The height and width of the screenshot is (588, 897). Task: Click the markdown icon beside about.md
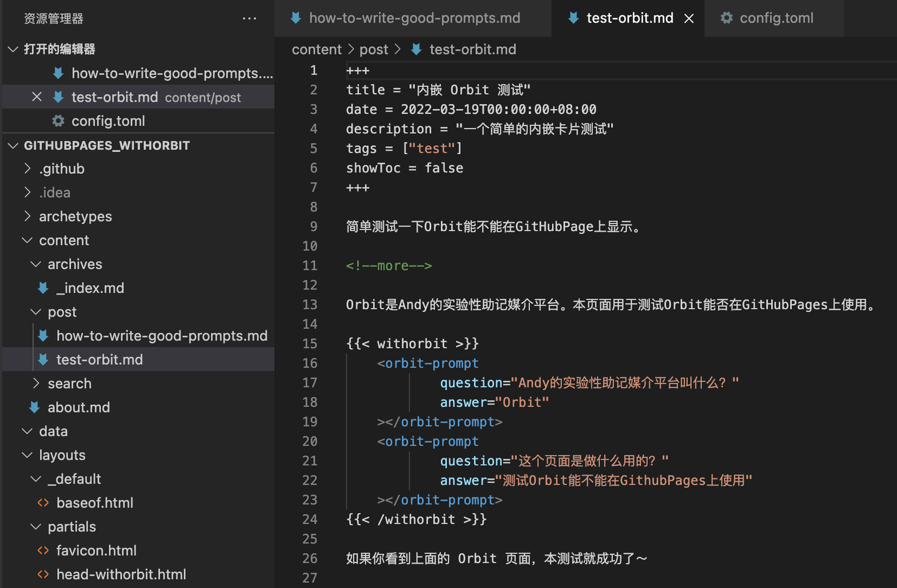tap(34, 407)
